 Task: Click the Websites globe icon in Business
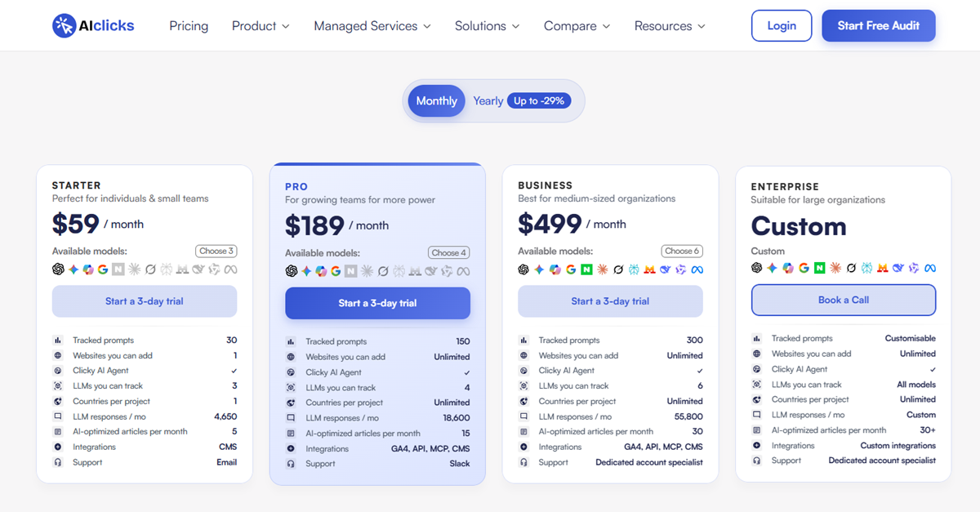click(523, 355)
